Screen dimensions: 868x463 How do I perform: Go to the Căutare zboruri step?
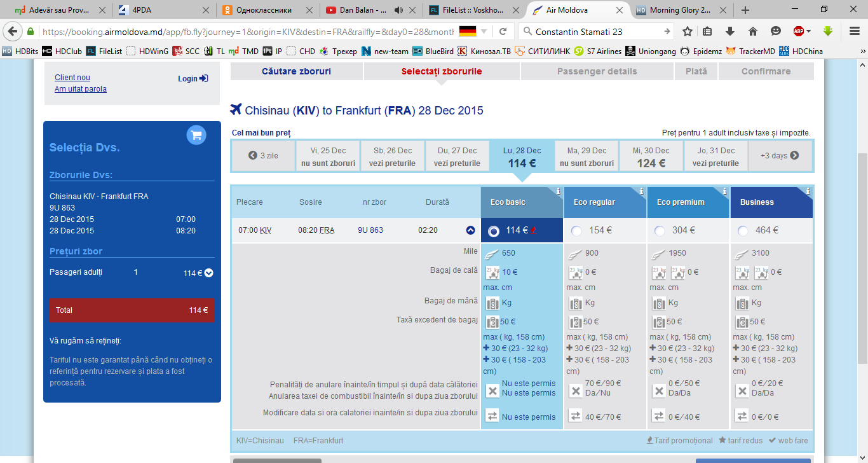296,72
